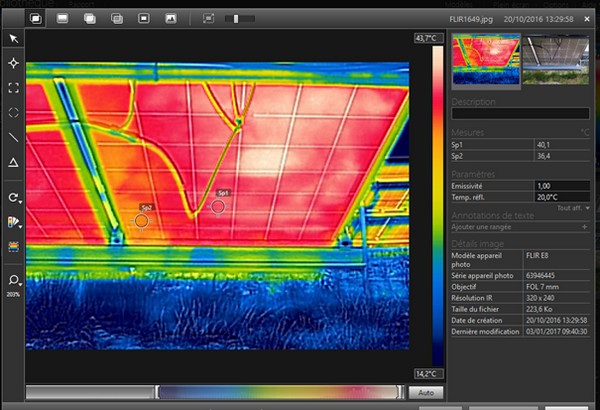Expand the Tout aff. parameters dropdown
The image size is (600, 410).
coord(573,208)
